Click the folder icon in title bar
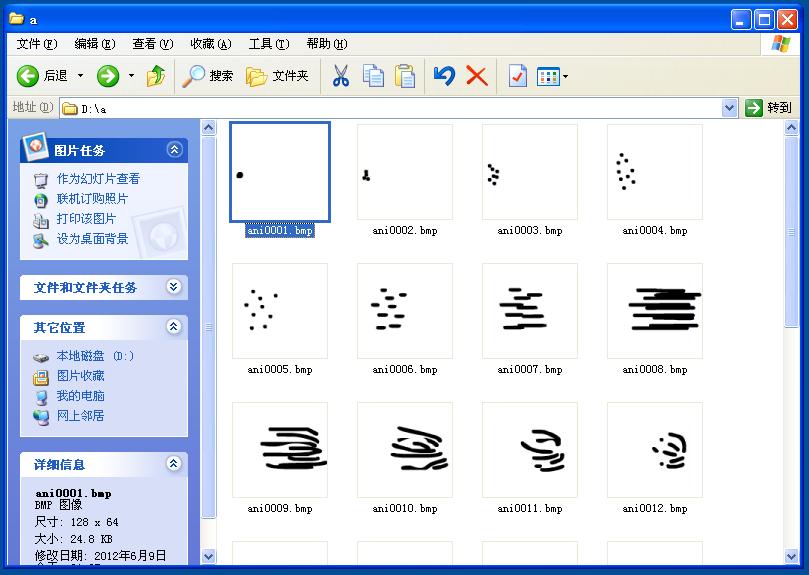This screenshot has width=809, height=575. point(17,19)
